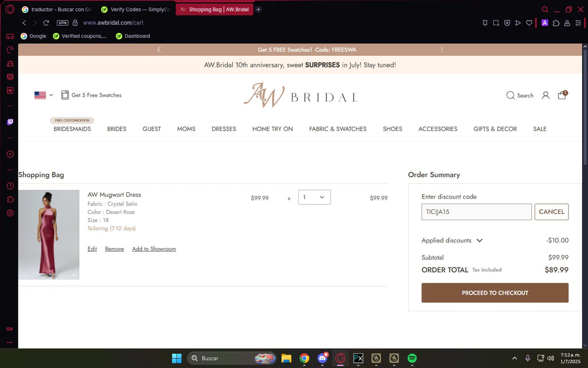This screenshot has height=368, width=588.
Task: Open History clock icon in sidebar
Action: (x=10, y=186)
